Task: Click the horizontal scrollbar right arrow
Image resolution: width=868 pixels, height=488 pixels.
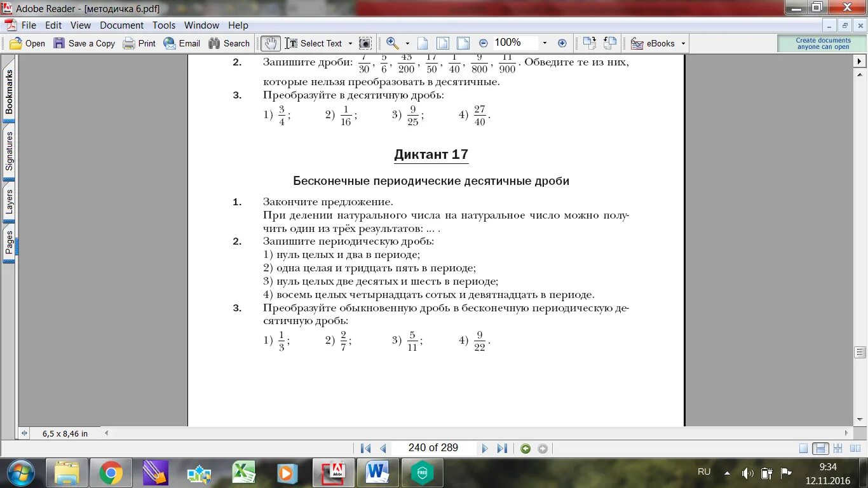Action: (848, 433)
